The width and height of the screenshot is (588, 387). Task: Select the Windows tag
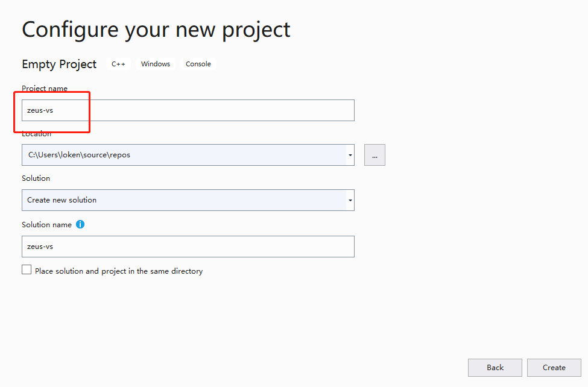156,64
